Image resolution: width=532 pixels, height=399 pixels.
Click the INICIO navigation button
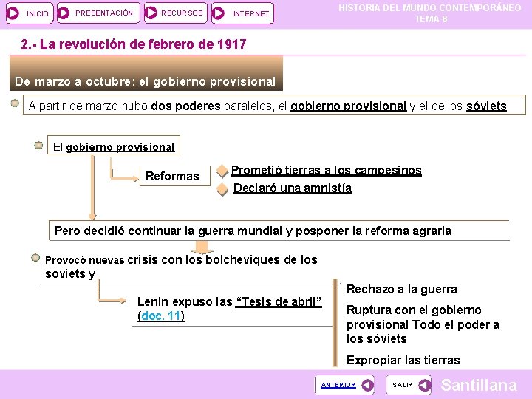click(x=30, y=13)
